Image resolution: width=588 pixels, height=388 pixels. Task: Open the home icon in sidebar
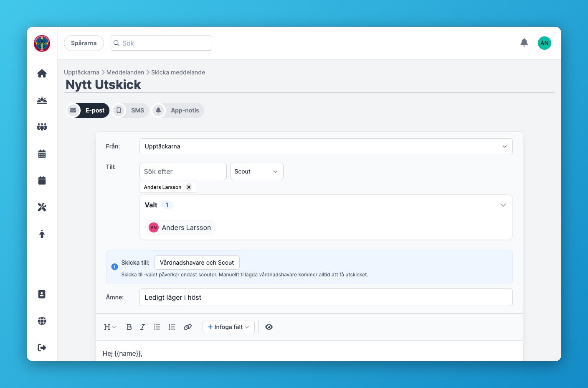42,74
